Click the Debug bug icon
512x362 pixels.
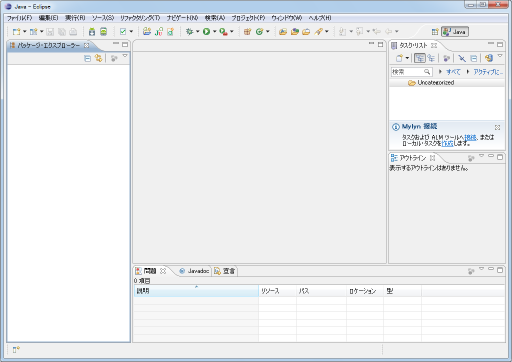(x=189, y=32)
